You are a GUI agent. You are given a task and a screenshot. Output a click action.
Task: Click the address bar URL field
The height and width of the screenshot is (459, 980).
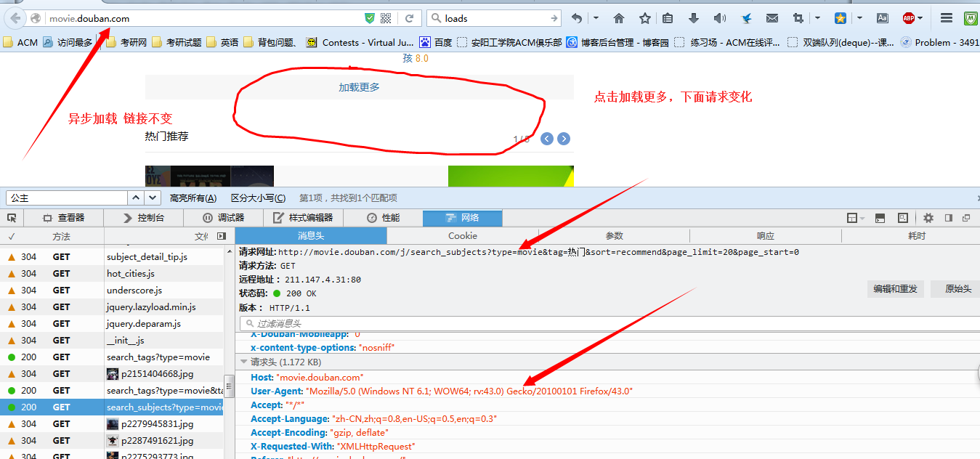point(203,18)
